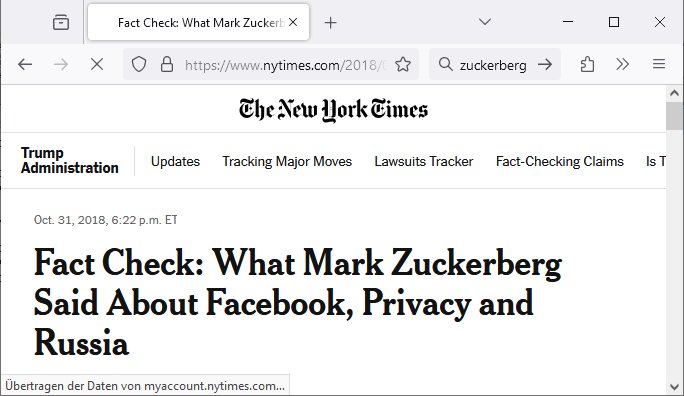This screenshot has width=684, height=396.
Task: Open Tracking Major Moves section
Action: [287, 161]
